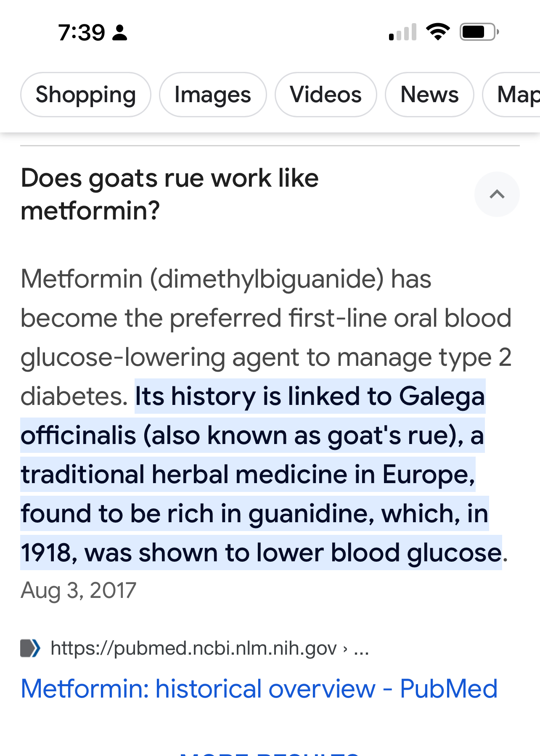Viewport: 540px width, 756px height.
Task: Tap the cut-off More Results link at bottom
Action: (x=269, y=753)
